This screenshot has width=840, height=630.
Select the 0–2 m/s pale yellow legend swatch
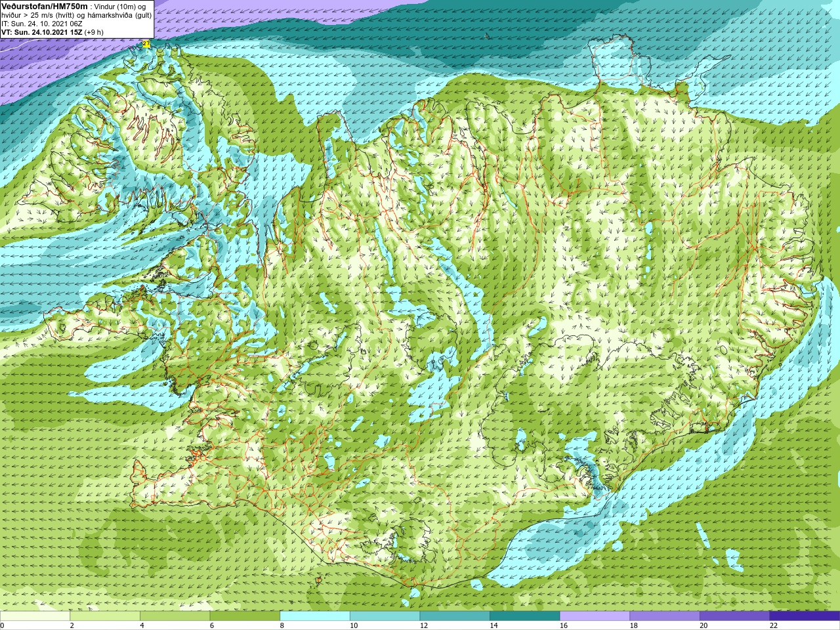point(35,616)
